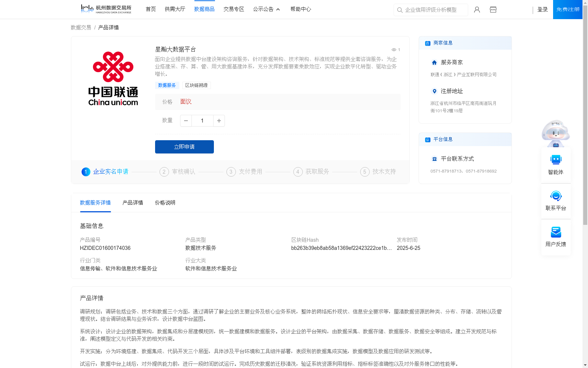Open 帮助中心 navigation item

(301, 9)
